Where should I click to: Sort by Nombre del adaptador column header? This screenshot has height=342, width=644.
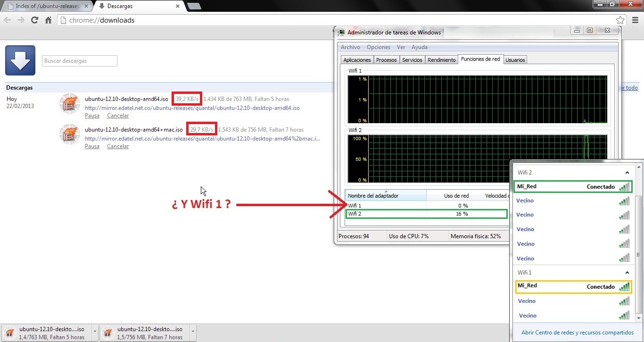click(x=386, y=196)
